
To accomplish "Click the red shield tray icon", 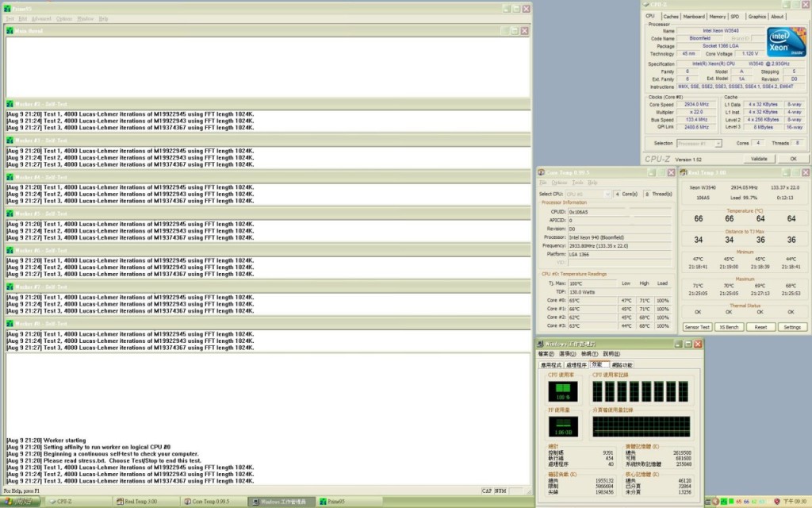I will point(776,502).
